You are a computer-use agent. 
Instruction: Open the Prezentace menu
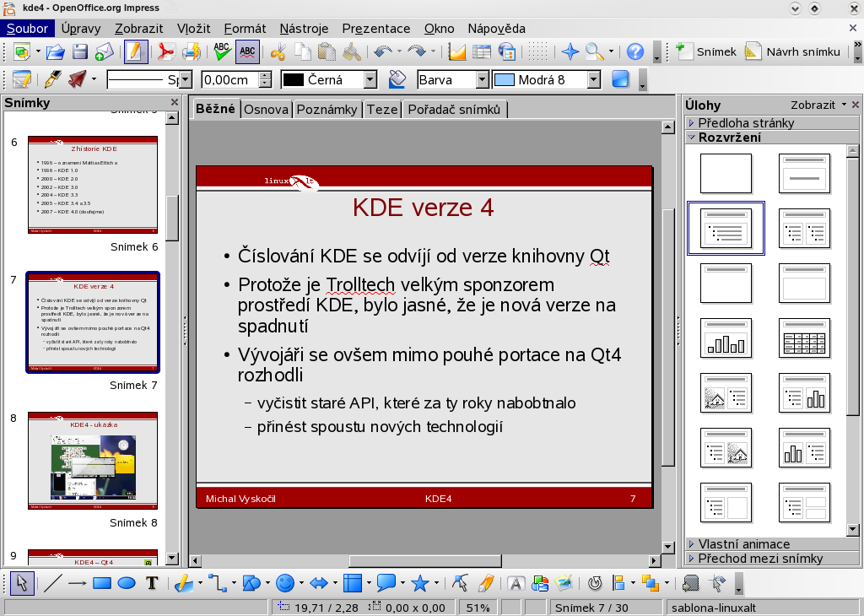pyautogui.click(x=376, y=28)
